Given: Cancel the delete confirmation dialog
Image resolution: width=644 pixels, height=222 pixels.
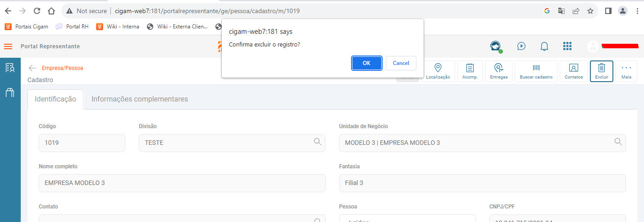Looking at the screenshot, I should (x=401, y=63).
